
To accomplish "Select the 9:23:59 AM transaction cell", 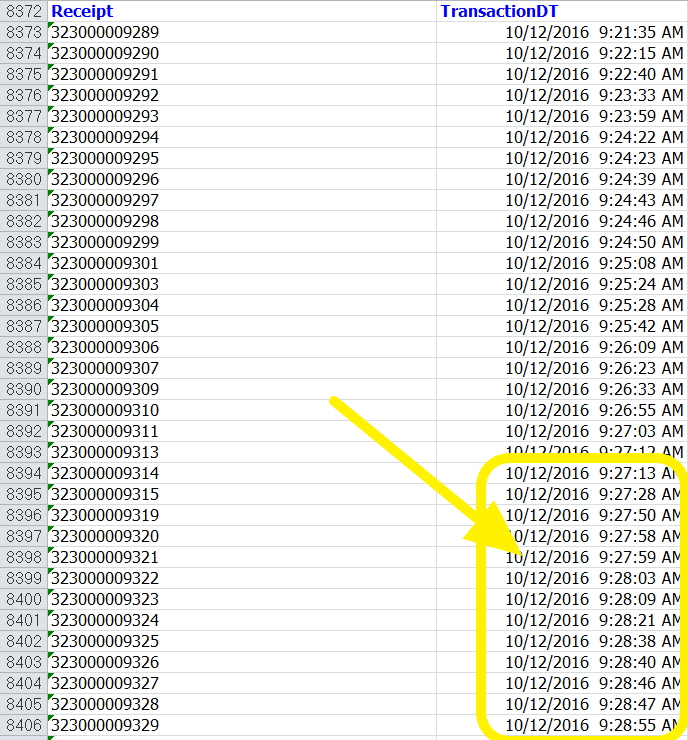I will (x=562, y=116).
